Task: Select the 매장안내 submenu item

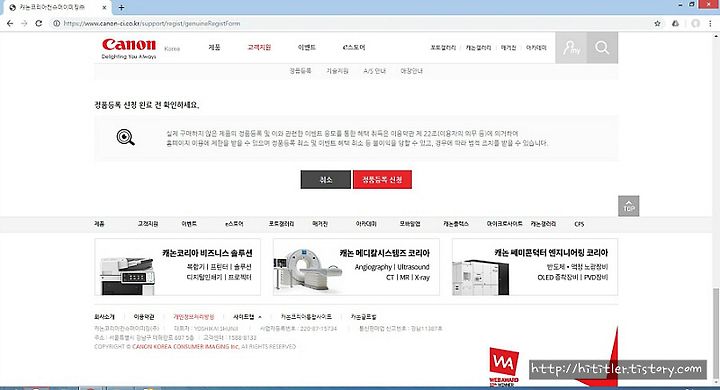Action: tap(411, 71)
